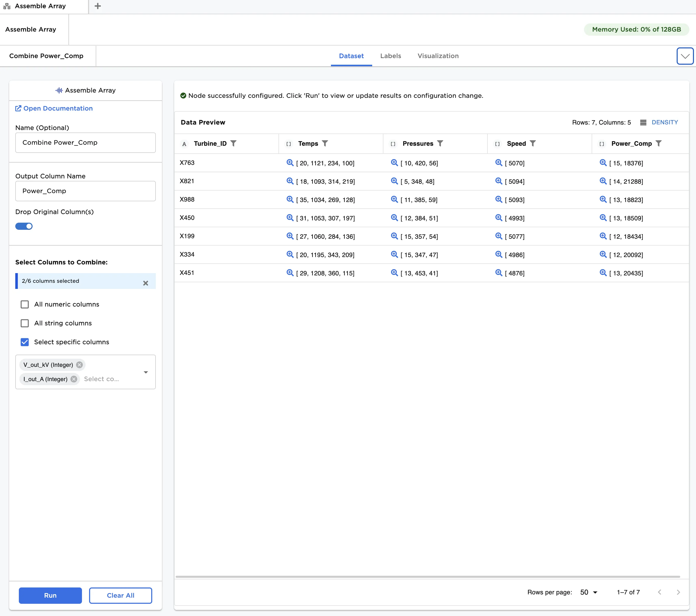
Task: Click the filter icon on Turbine_ID column
Action: coord(233,143)
